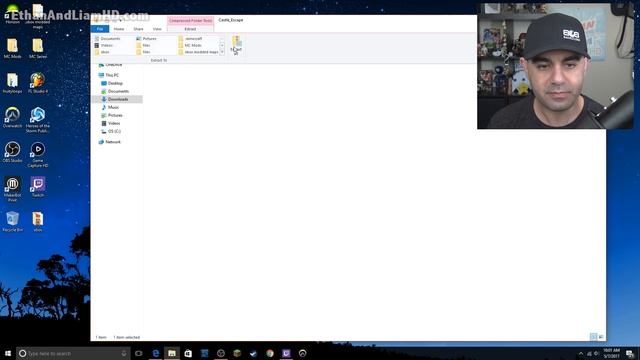Select the MC Mods desktop folder
The width and height of the screenshot is (640, 360).
[12, 49]
